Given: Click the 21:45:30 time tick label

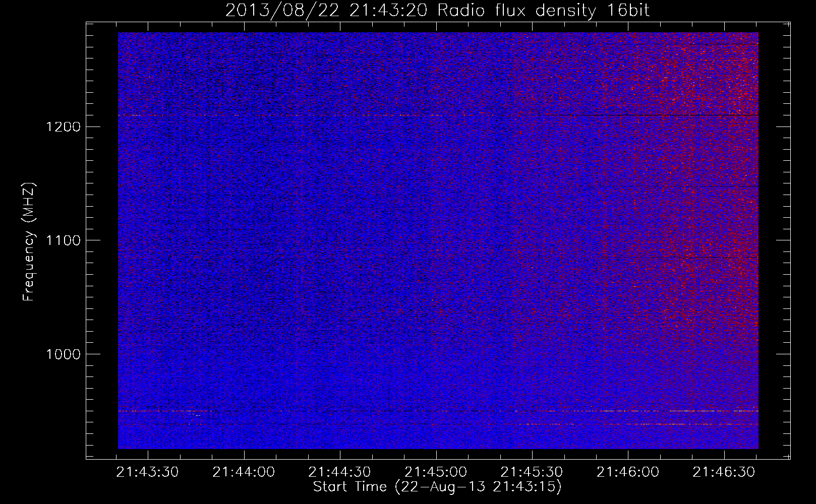Looking at the screenshot, I should point(532,472).
